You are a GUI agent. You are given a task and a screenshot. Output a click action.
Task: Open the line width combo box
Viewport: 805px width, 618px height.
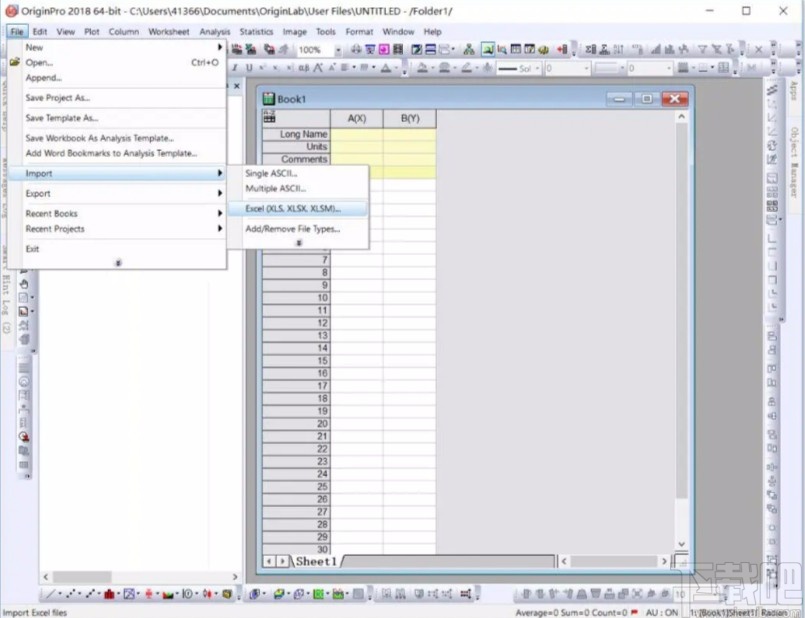click(x=567, y=68)
